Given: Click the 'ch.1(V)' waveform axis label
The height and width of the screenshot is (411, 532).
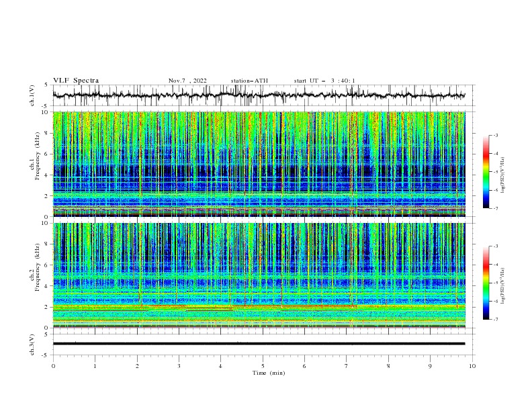Looking at the screenshot, I should coord(32,95).
